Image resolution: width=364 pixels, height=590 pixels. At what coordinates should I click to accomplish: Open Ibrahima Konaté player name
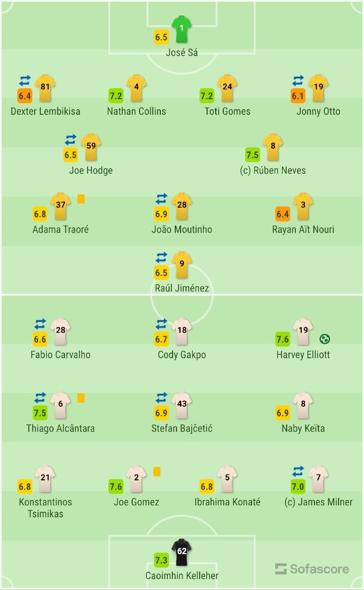227,502
